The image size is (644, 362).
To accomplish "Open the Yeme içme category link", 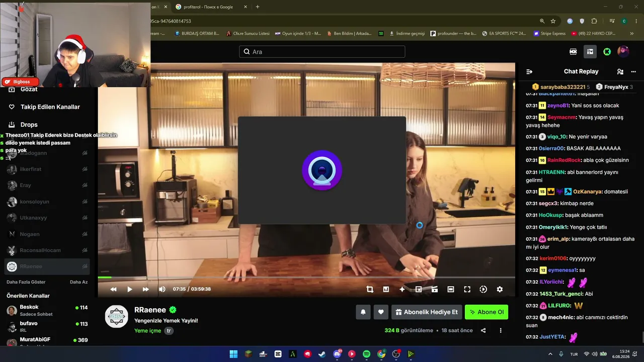I will pos(148,331).
